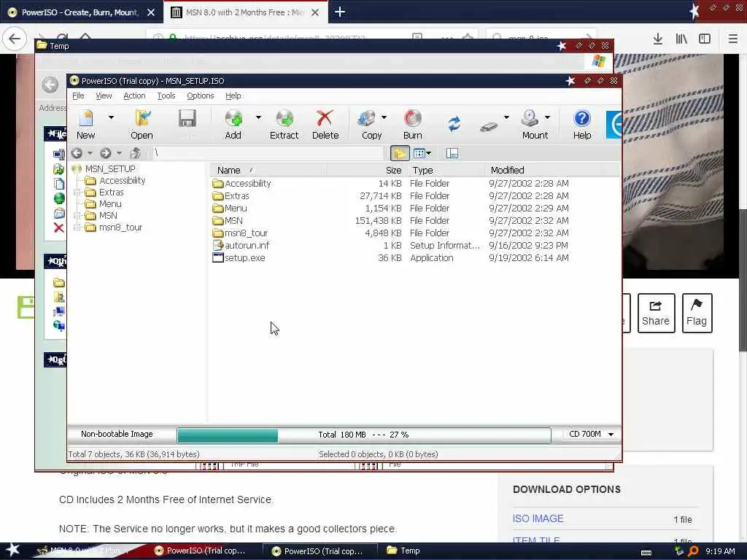Click the disc capacity usage bar

tap(364, 435)
